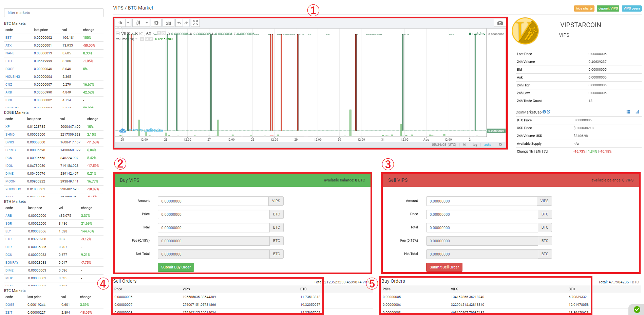Remove Volume indicator with X icon
644x315 pixels.
151,39
